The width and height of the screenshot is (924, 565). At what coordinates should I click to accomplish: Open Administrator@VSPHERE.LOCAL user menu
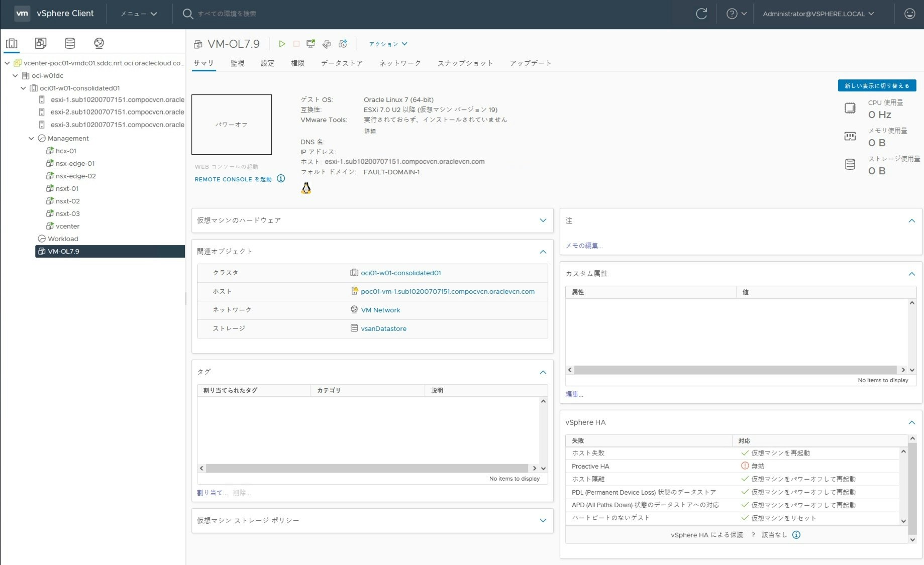click(818, 14)
